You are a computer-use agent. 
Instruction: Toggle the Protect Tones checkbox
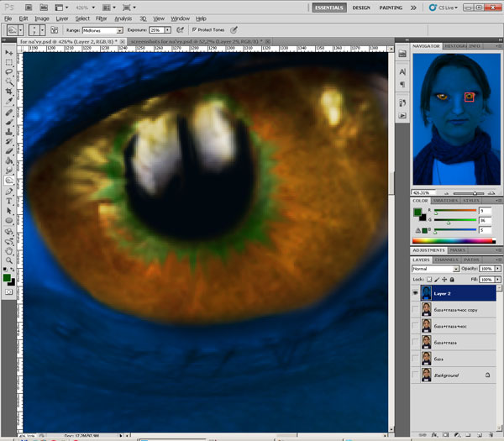[x=195, y=29]
